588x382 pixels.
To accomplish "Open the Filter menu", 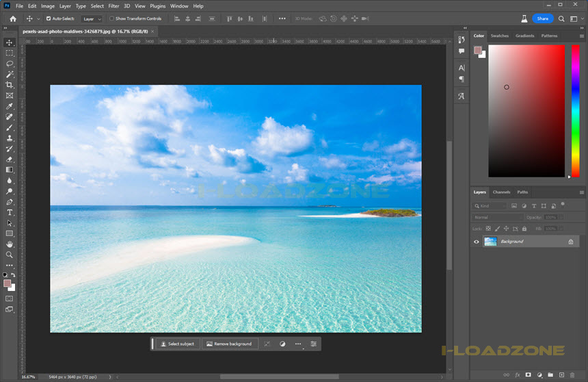I will [113, 6].
